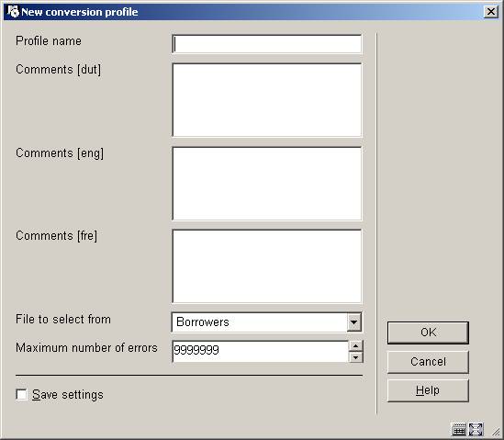Click inside the Comments [dut] text area

(x=267, y=100)
